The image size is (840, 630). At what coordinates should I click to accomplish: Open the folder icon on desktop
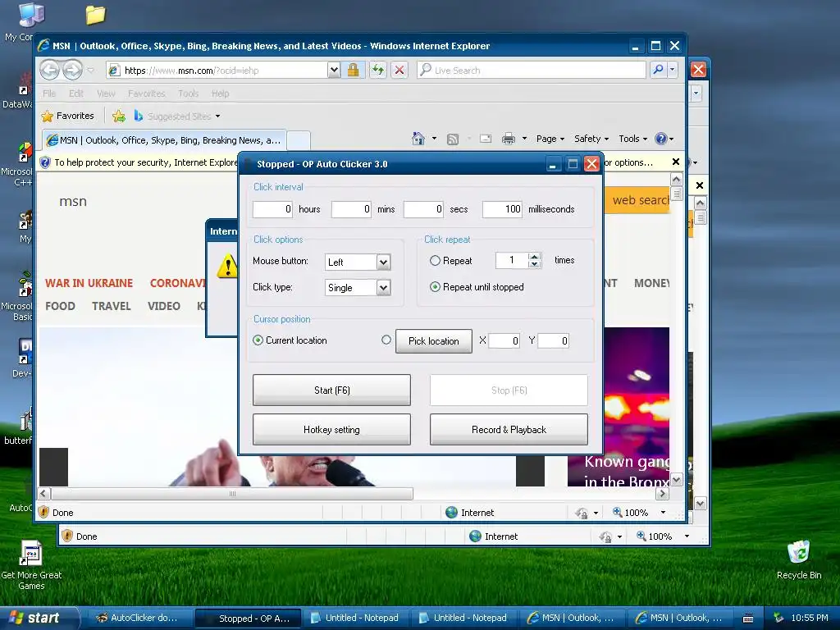(x=95, y=15)
